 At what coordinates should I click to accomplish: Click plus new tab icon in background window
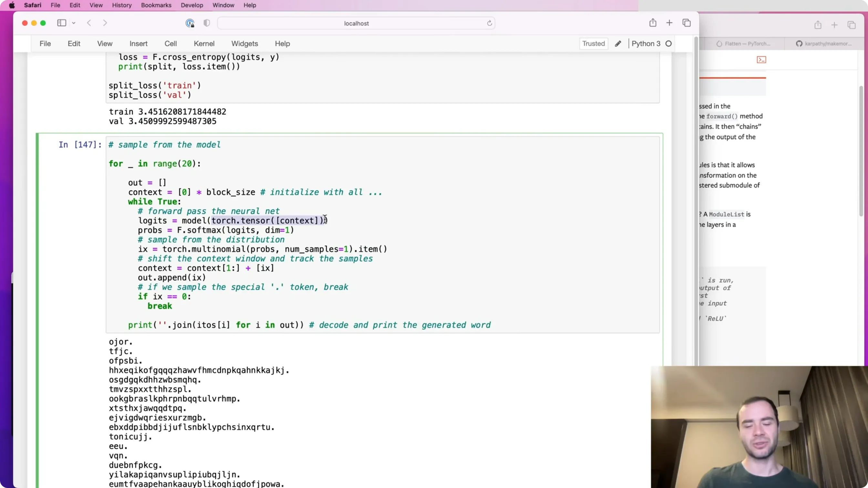[x=834, y=25]
